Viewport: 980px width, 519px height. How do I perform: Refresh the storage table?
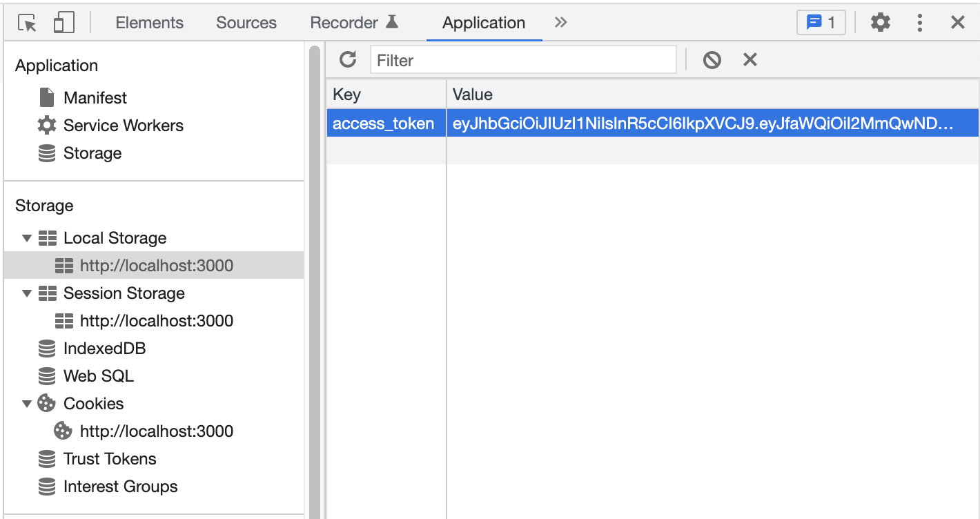click(348, 60)
